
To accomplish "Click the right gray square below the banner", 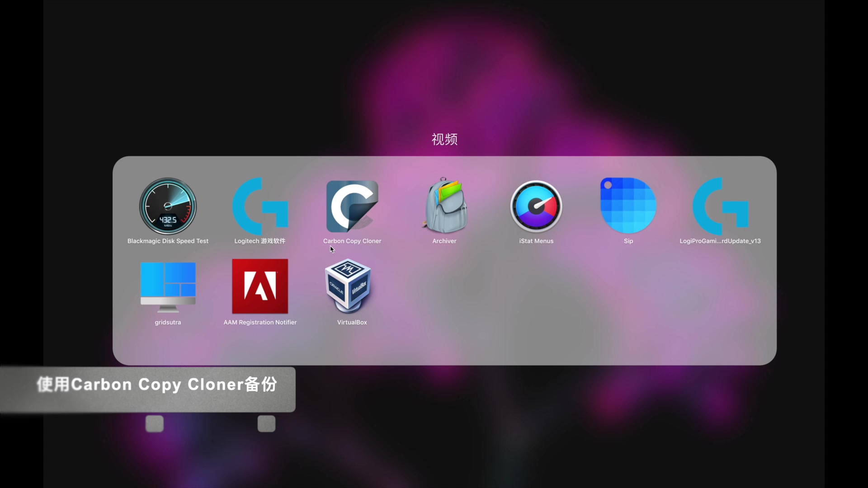I will tap(266, 424).
